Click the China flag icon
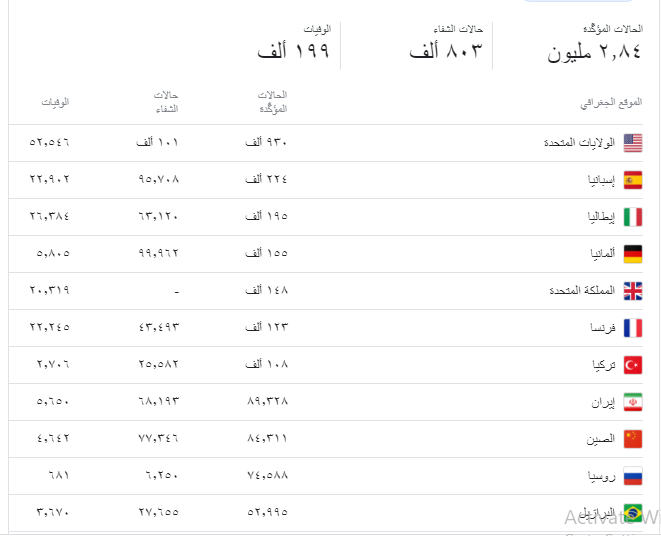This screenshot has height=536, width=661. [x=633, y=439]
